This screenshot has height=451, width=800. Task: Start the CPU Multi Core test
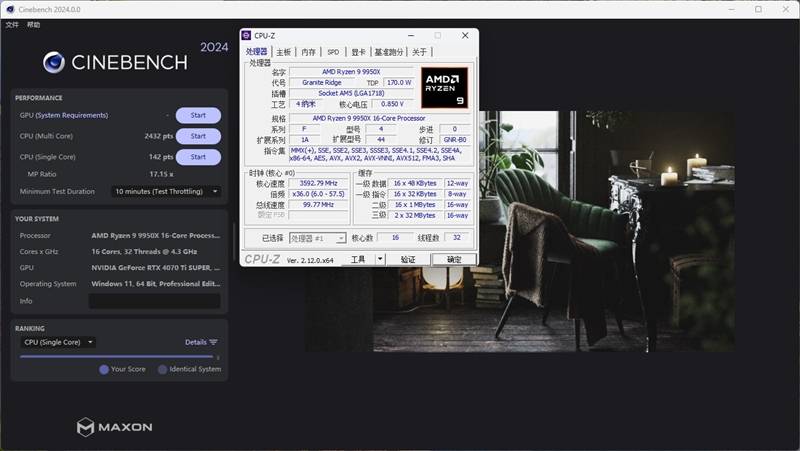pos(198,136)
